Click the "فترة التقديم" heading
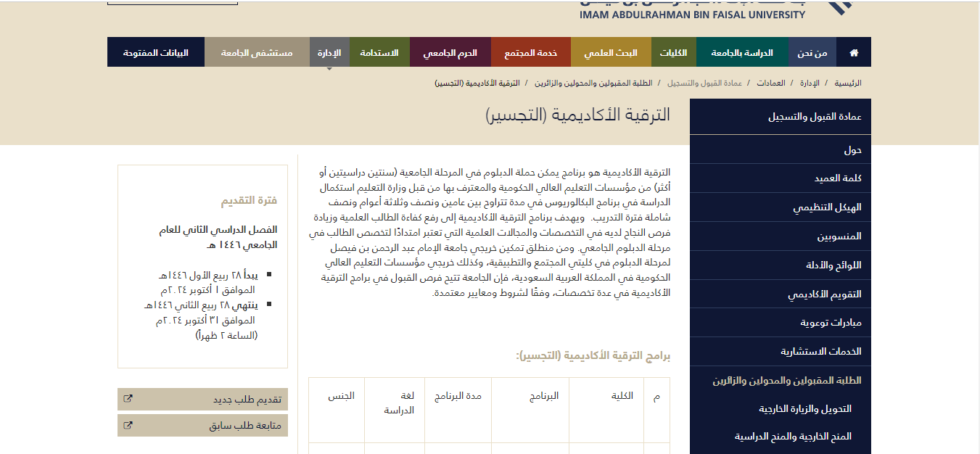Image resolution: width=980 pixels, height=454 pixels. 249,201
